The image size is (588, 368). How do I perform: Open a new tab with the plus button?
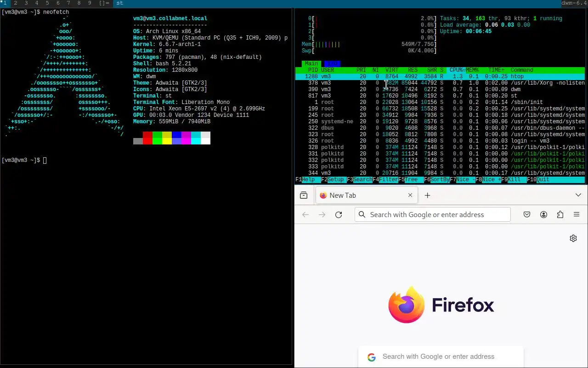coord(427,195)
